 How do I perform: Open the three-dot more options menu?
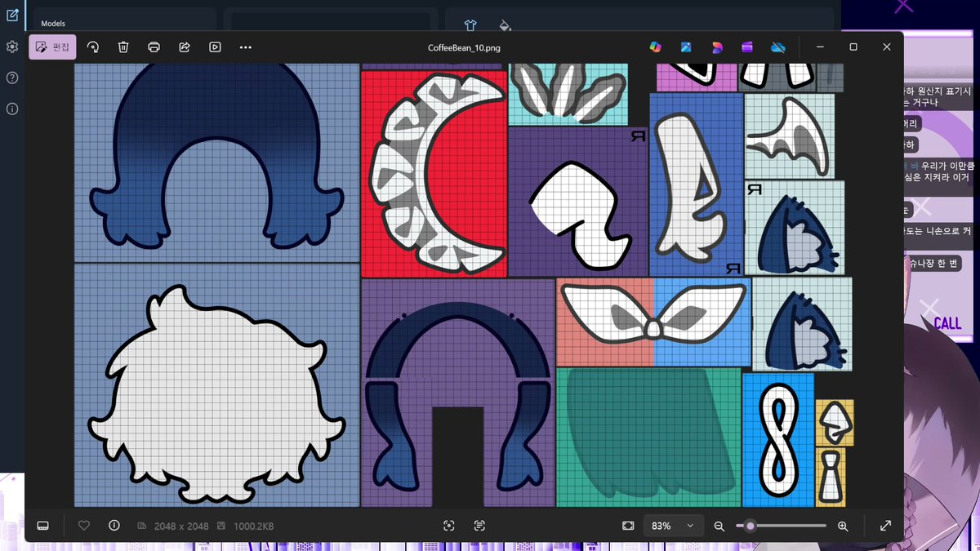[x=246, y=47]
